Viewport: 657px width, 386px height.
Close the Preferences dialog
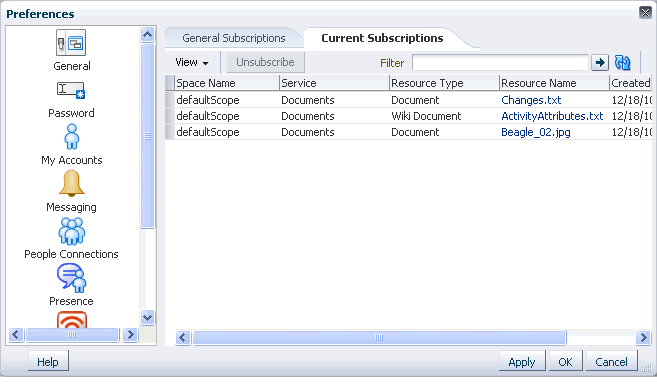[645, 13]
